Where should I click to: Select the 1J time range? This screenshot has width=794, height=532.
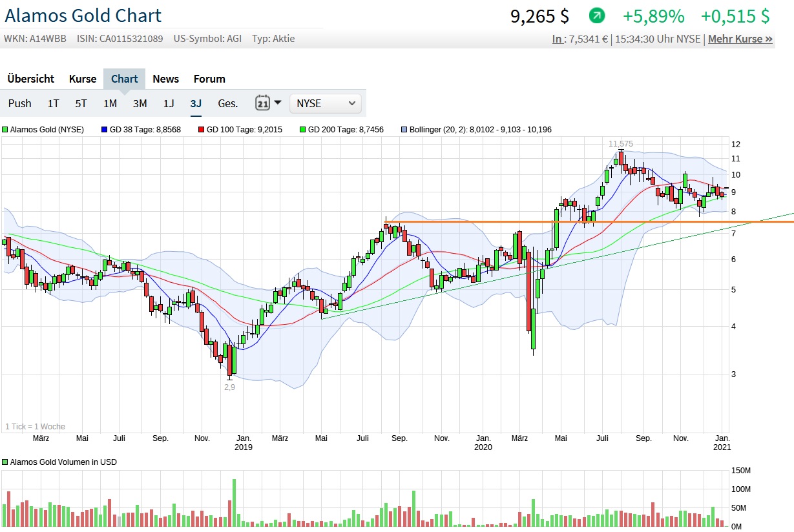[169, 103]
